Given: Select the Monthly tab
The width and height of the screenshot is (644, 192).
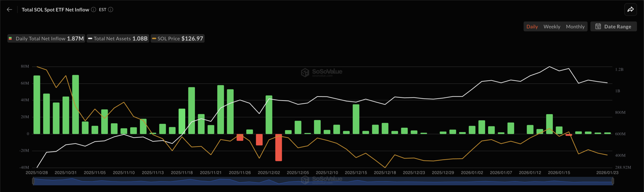Looking at the screenshot, I should [x=575, y=26].
